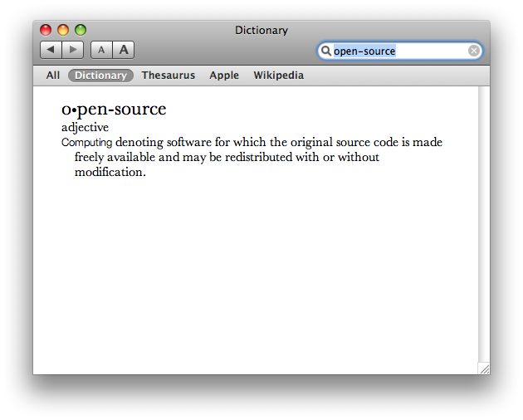
Task: Click the word modification in definition
Action: [109, 172]
